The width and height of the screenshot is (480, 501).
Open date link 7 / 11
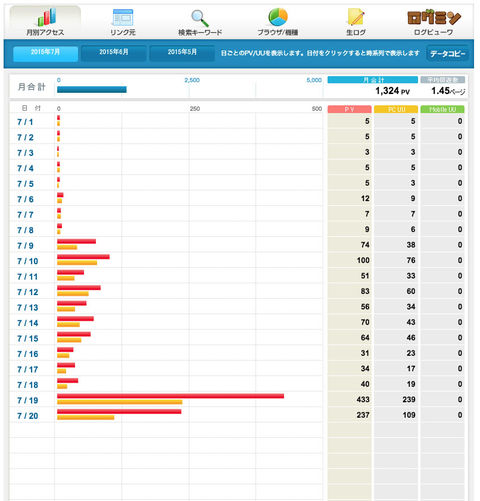click(28, 277)
